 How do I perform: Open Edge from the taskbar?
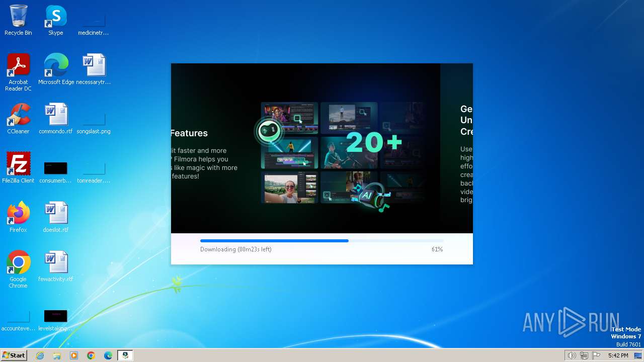[x=108, y=355]
